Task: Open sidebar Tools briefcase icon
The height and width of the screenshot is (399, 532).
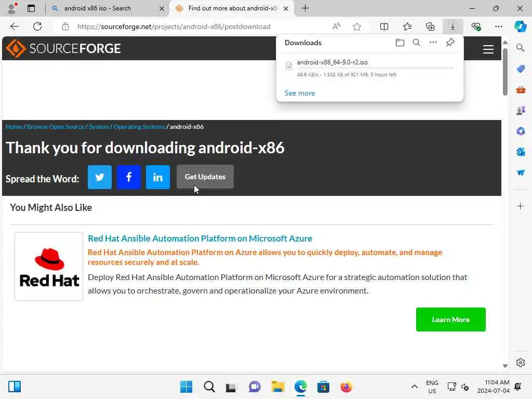Action: 521,90
